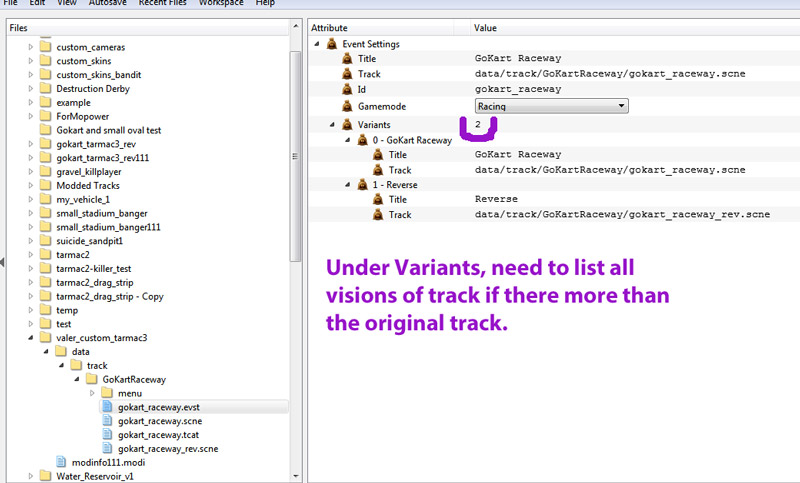The image size is (800, 483).
Task: Click the Files scrollbar up arrow
Action: coord(295,27)
